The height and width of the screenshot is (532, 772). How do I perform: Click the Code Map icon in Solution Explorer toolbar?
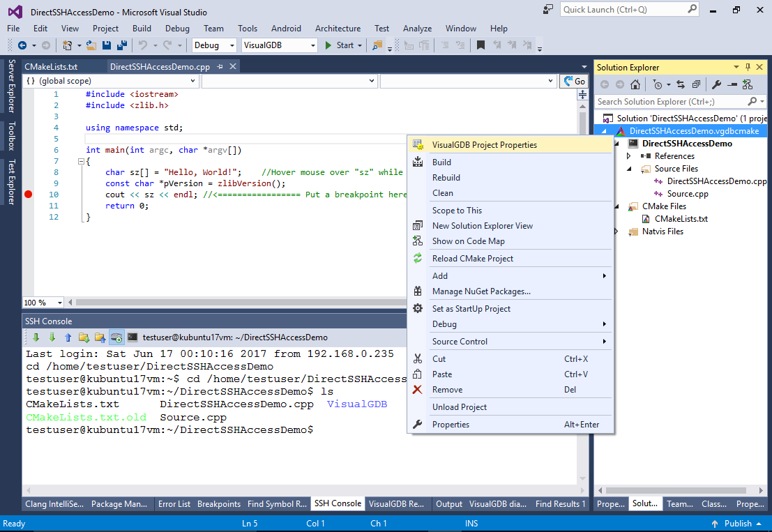tap(748, 84)
